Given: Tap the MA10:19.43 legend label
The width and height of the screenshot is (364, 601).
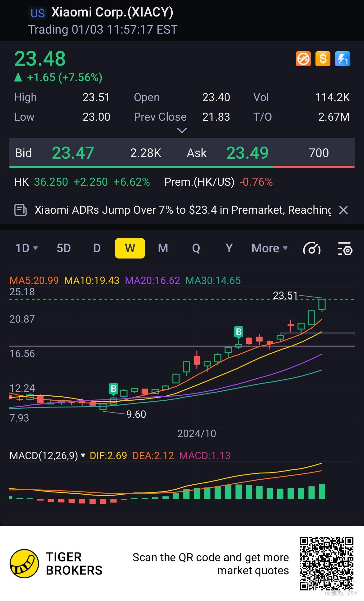Looking at the screenshot, I should coord(92,281).
